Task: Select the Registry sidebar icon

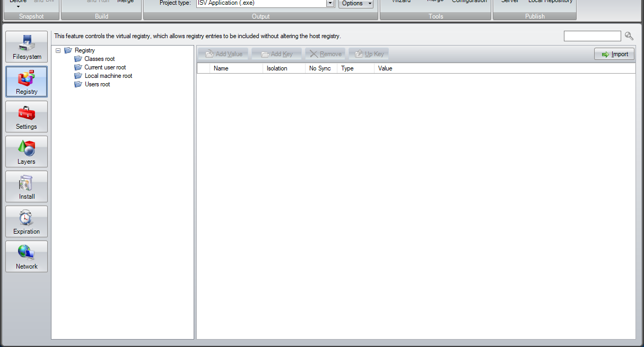Action: click(26, 82)
